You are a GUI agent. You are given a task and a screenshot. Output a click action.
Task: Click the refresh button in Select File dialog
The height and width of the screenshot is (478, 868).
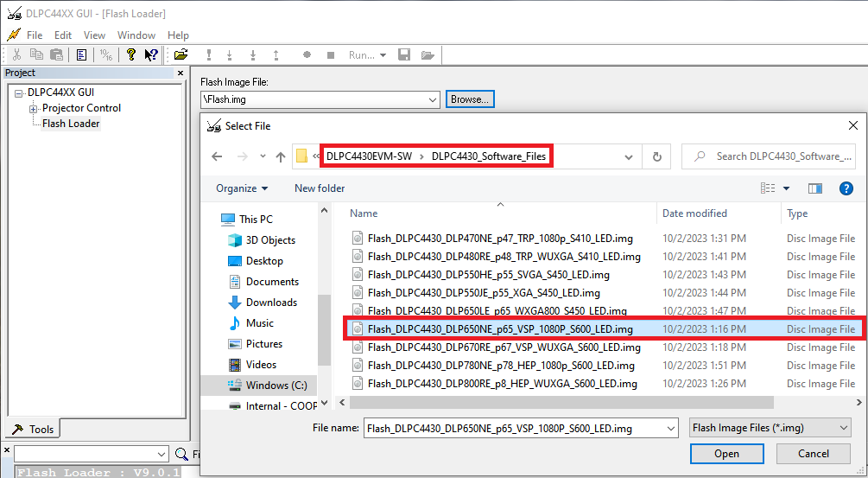pyautogui.click(x=657, y=156)
